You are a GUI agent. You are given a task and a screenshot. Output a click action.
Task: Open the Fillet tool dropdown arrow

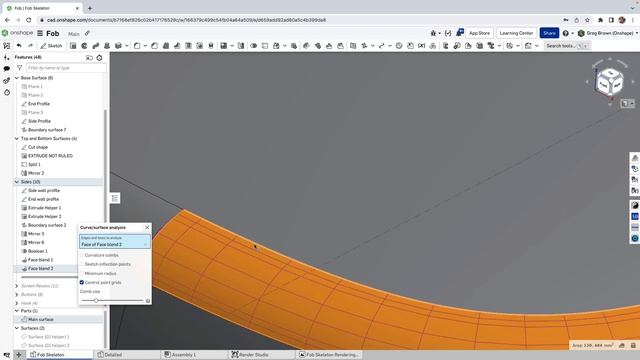[x=145, y=46]
